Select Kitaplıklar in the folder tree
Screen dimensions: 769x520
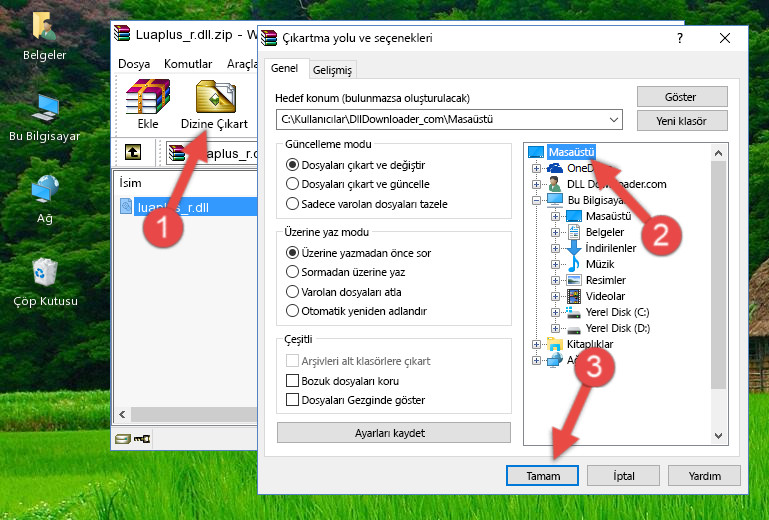coord(590,344)
